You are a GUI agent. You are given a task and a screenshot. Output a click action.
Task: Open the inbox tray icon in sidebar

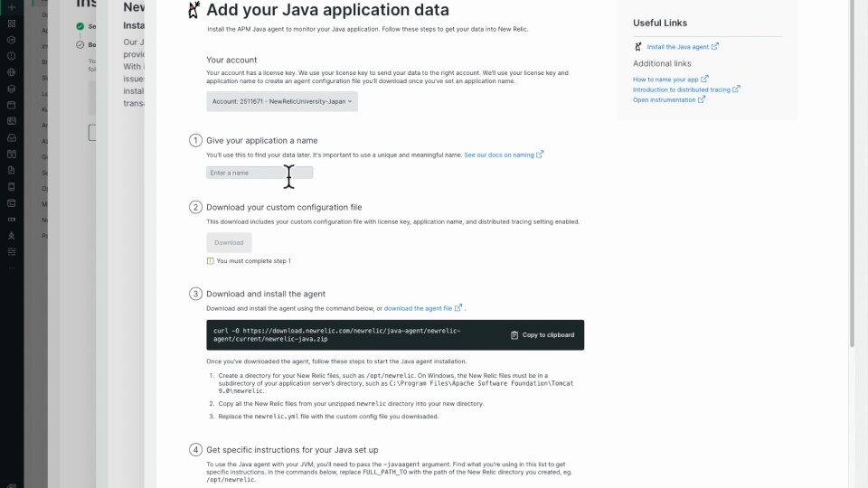coord(12,137)
